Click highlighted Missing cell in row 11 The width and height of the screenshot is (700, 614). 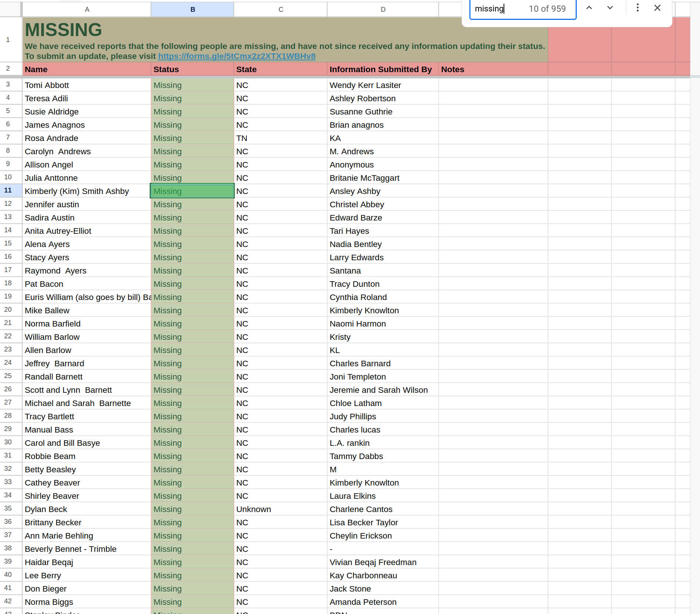tap(192, 191)
